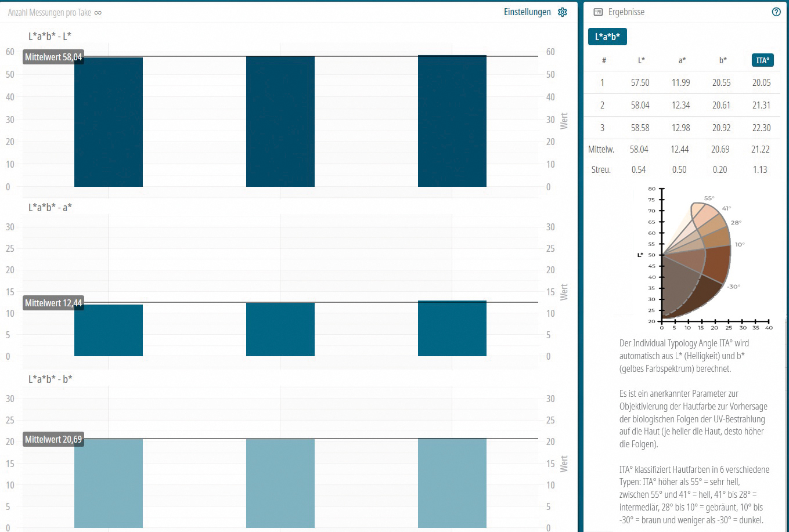Click the b* value 20.92
The height and width of the screenshot is (532, 789).
721,128
